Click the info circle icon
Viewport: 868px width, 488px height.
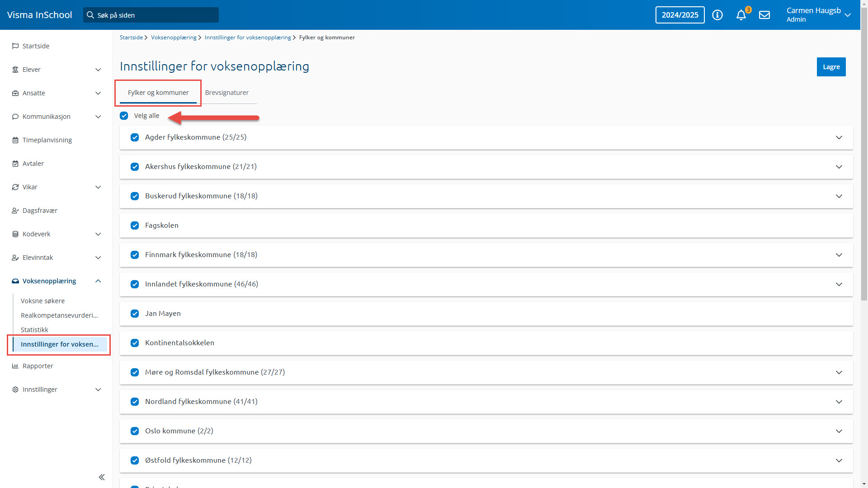pyautogui.click(x=717, y=15)
